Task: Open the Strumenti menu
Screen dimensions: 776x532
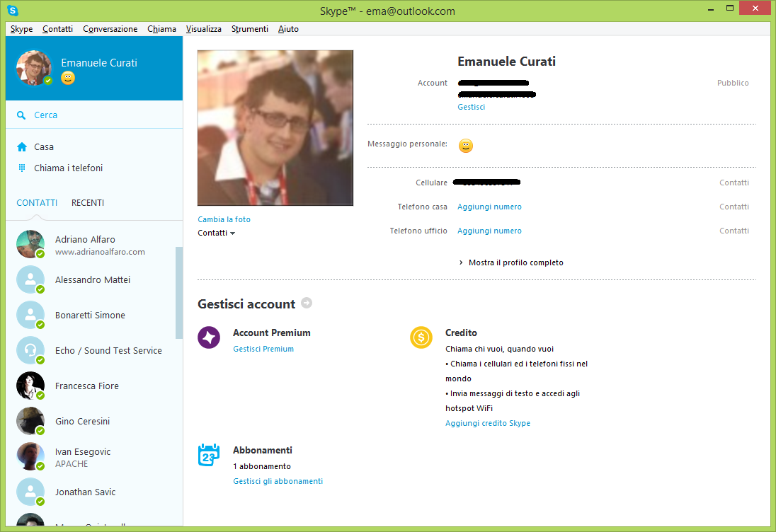Action: [249, 29]
